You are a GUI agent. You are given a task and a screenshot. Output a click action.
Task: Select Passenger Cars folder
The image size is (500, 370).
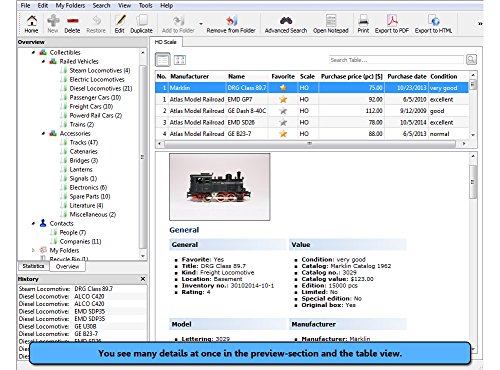point(95,97)
